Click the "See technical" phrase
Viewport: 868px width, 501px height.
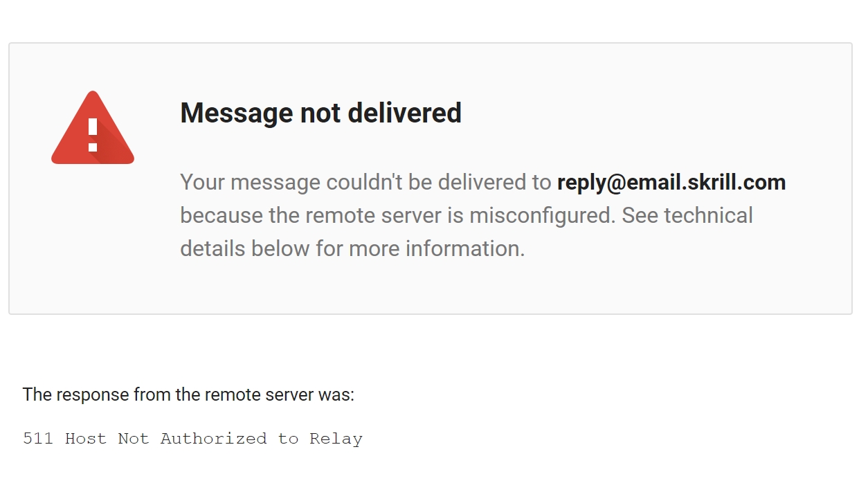click(x=687, y=215)
